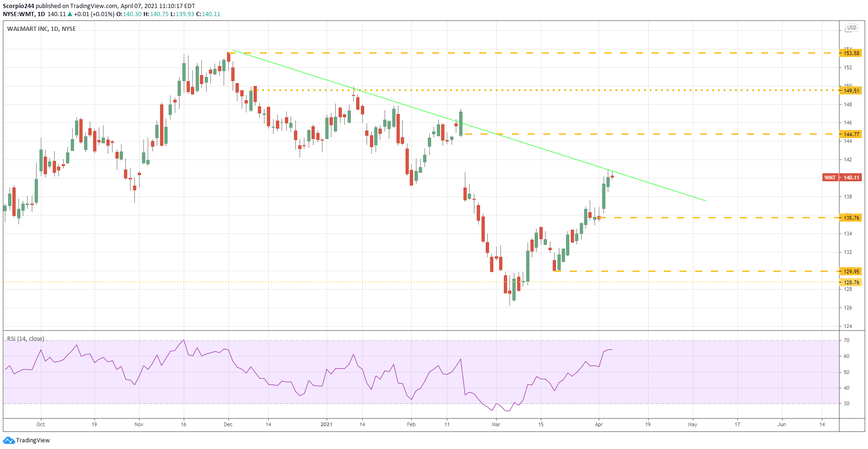Click the 132 price axis tick

(848, 253)
